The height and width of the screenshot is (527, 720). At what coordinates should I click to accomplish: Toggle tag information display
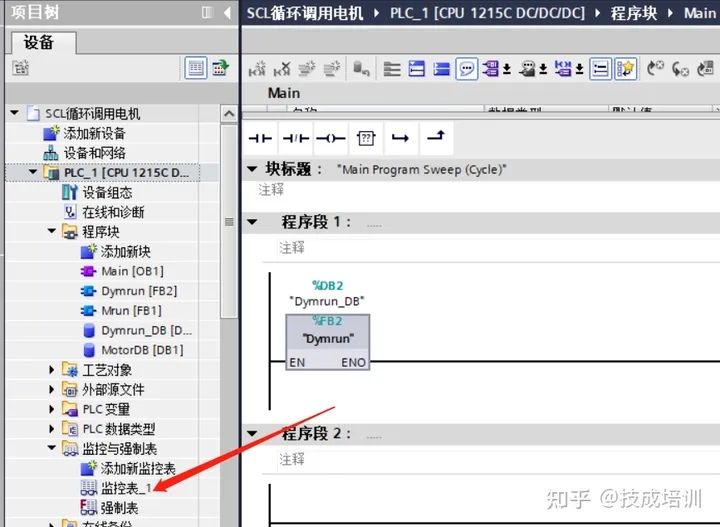click(x=527, y=69)
